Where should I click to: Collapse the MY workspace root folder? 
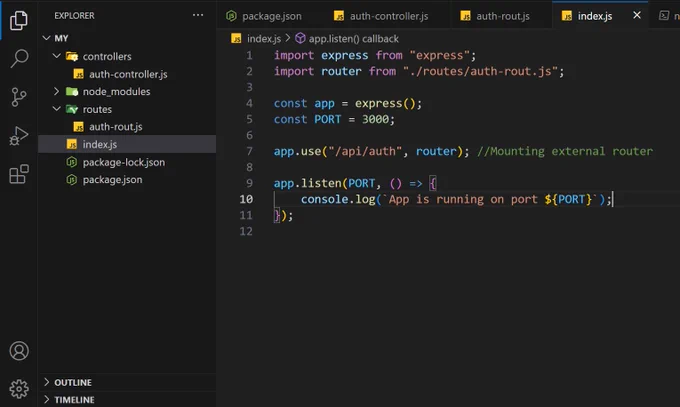point(46,38)
